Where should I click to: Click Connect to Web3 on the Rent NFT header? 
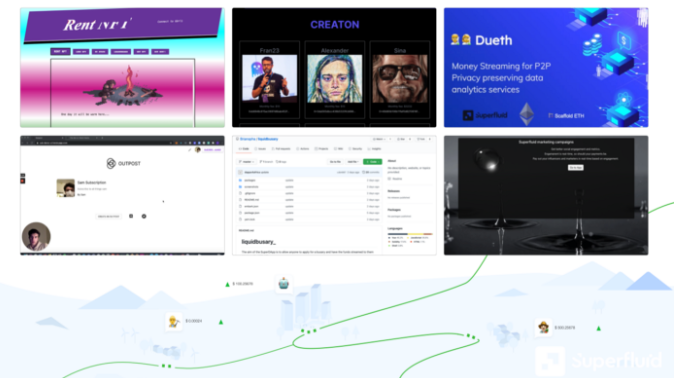170,22
